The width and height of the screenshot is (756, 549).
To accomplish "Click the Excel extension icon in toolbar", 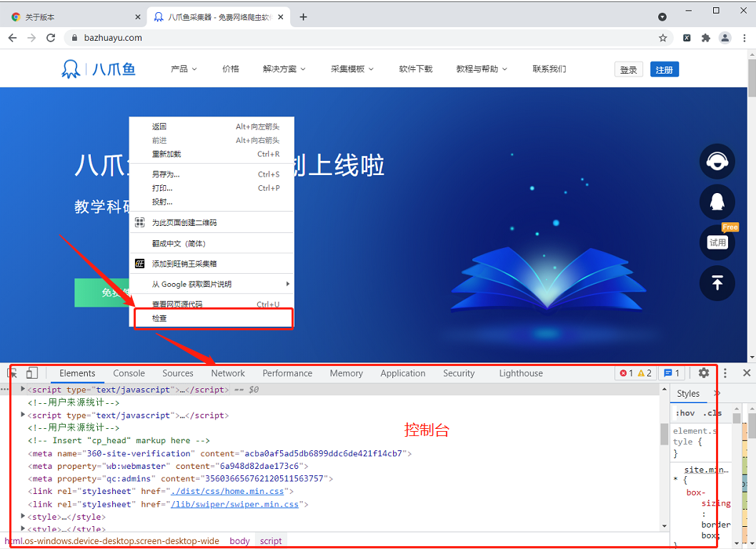I will point(687,38).
